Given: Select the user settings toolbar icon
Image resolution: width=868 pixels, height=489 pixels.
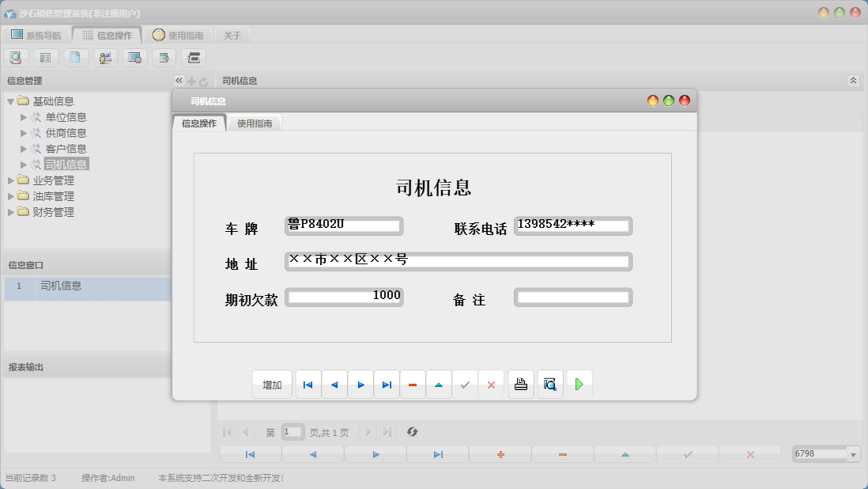Looking at the screenshot, I should point(105,57).
